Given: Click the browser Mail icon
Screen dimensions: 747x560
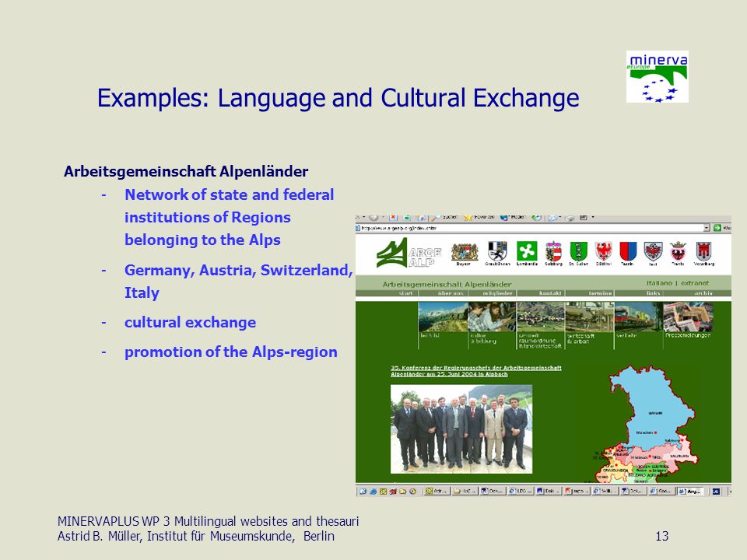Looking at the screenshot, I should pyautogui.click(x=552, y=218).
